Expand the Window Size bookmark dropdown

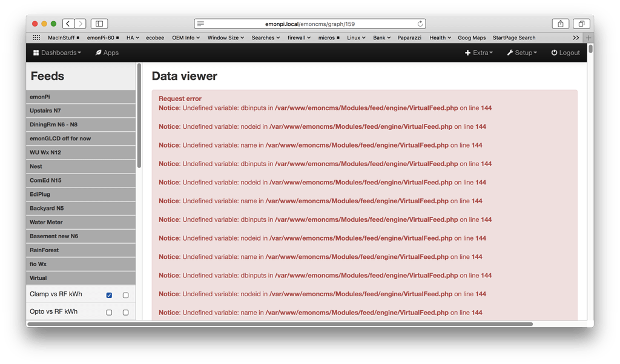tap(226, 37)
